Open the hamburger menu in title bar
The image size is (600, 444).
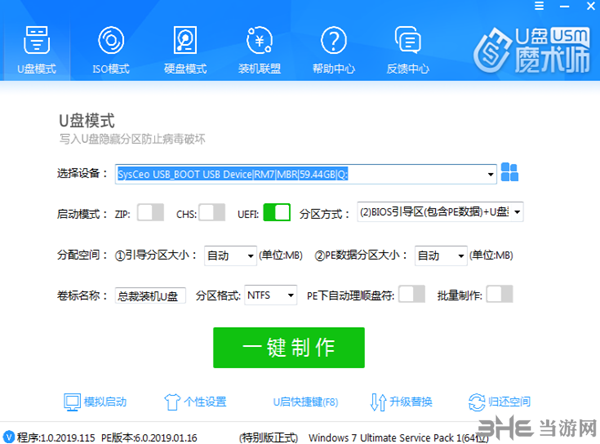click(x=539, y=6)
